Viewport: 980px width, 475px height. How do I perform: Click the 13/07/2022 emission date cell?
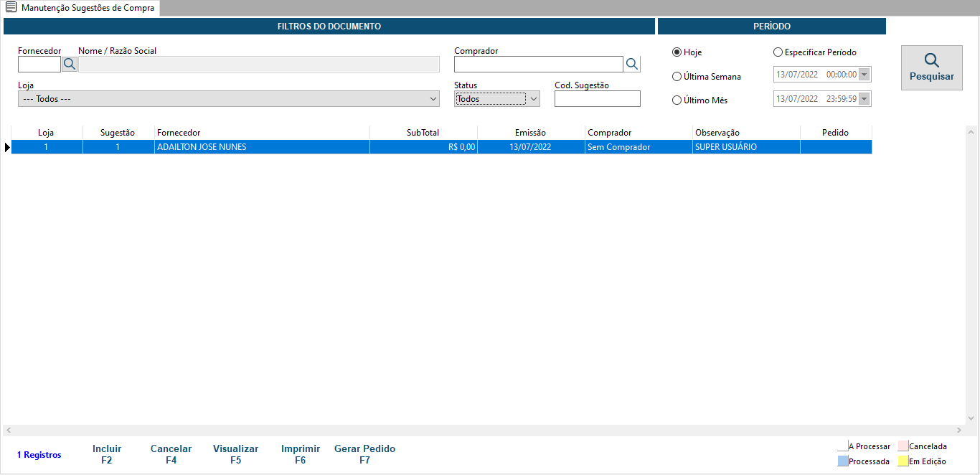click(531, 147)
